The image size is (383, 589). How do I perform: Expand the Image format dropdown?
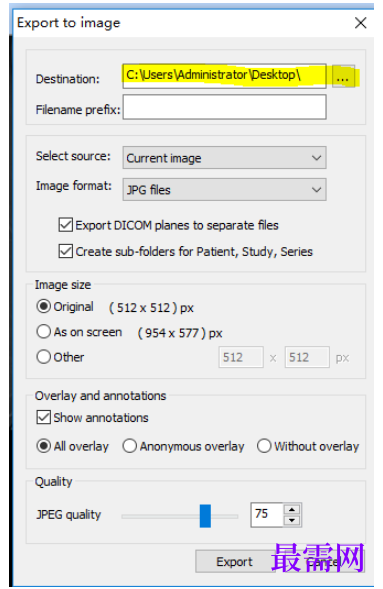point(224,189)
